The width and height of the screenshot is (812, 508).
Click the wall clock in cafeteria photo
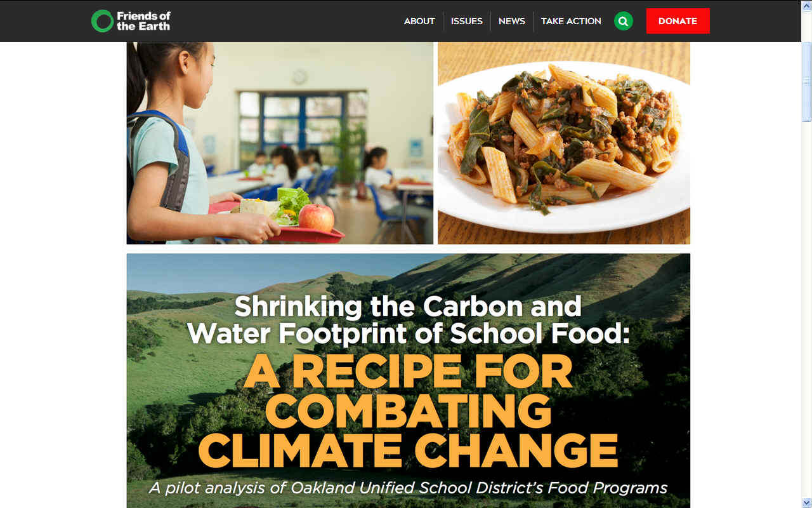(300, 76)
